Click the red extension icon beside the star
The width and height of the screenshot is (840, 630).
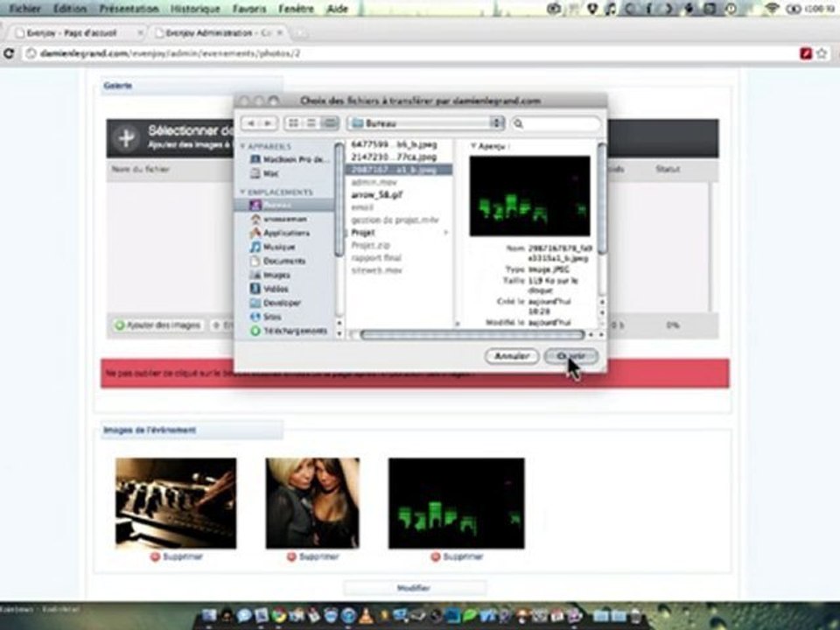point(806,53)
